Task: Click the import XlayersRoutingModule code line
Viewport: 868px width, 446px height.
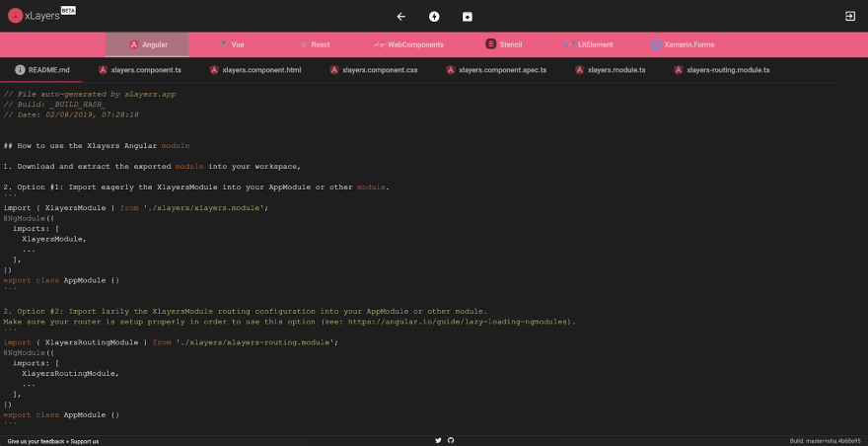Action: (171, 342)
